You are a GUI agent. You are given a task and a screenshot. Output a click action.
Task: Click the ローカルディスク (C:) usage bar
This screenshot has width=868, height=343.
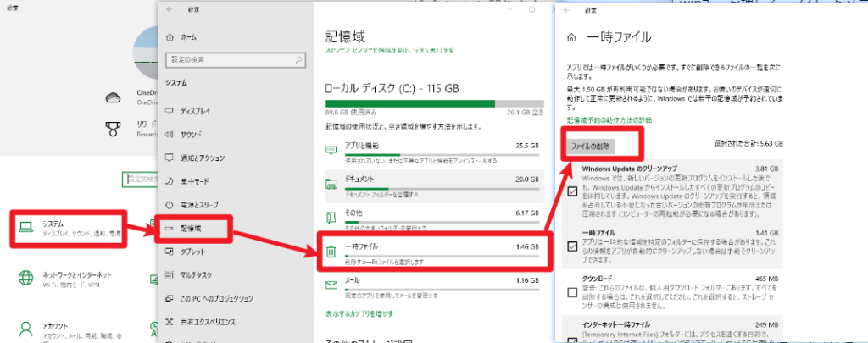pyautogui.click(x=432, y=104)
